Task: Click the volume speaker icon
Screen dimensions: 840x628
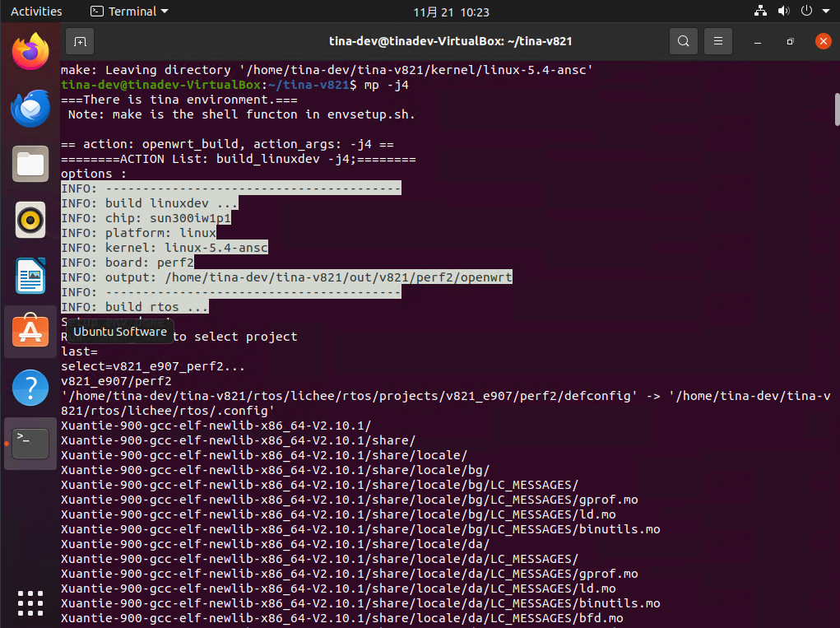Action: coord(782,12)
